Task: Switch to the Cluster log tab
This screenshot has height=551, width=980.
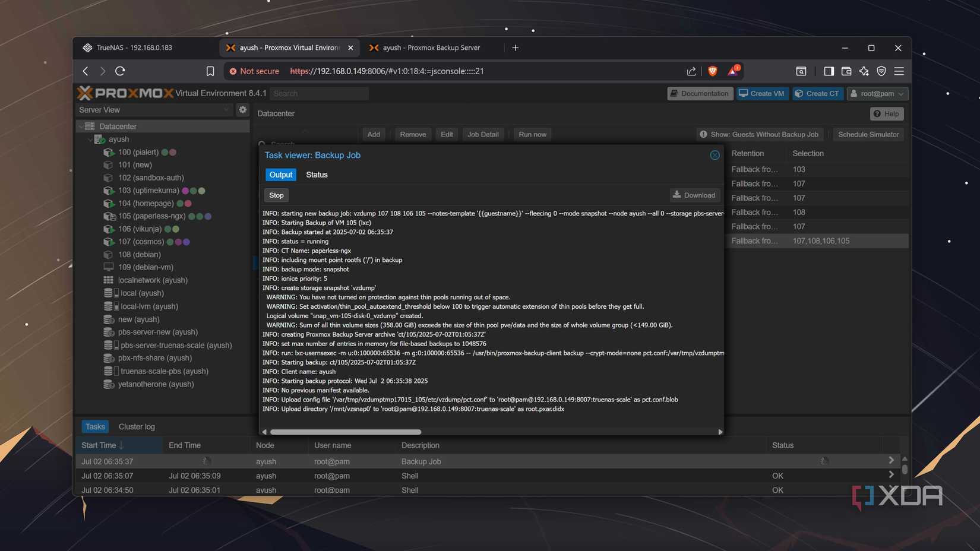Action: [137, 426]
